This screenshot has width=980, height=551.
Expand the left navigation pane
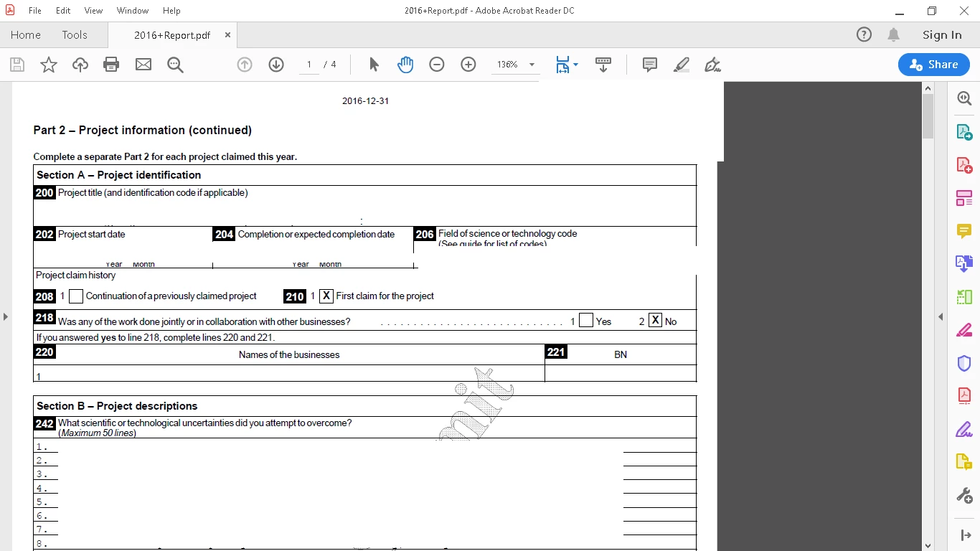pyautogui.click(x=6, y=316)
